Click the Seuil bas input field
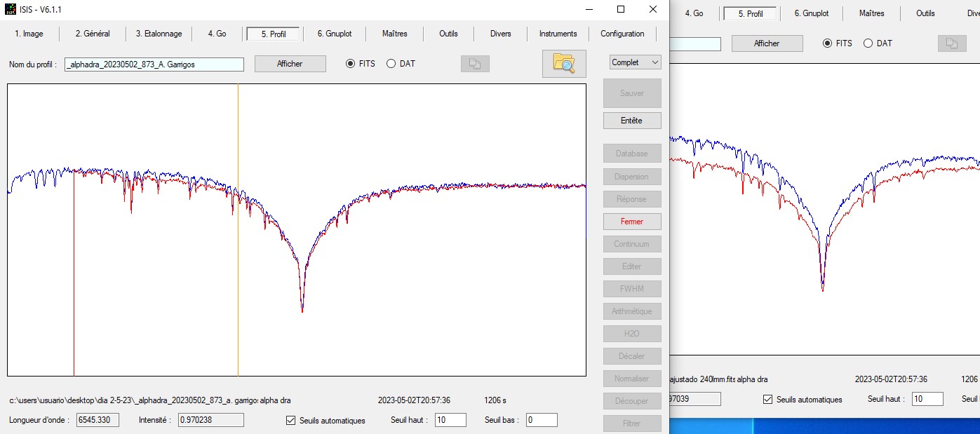 (x=541, y=421)
